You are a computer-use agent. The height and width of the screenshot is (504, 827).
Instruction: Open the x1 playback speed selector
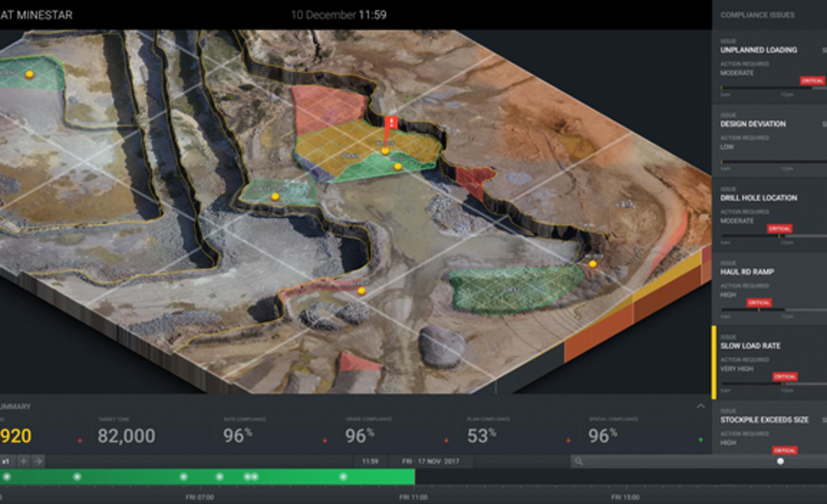(x=6, y=461)
